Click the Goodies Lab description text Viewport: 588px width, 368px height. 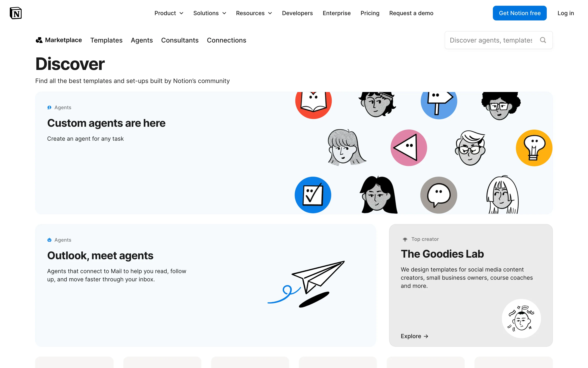click(467, 278)
